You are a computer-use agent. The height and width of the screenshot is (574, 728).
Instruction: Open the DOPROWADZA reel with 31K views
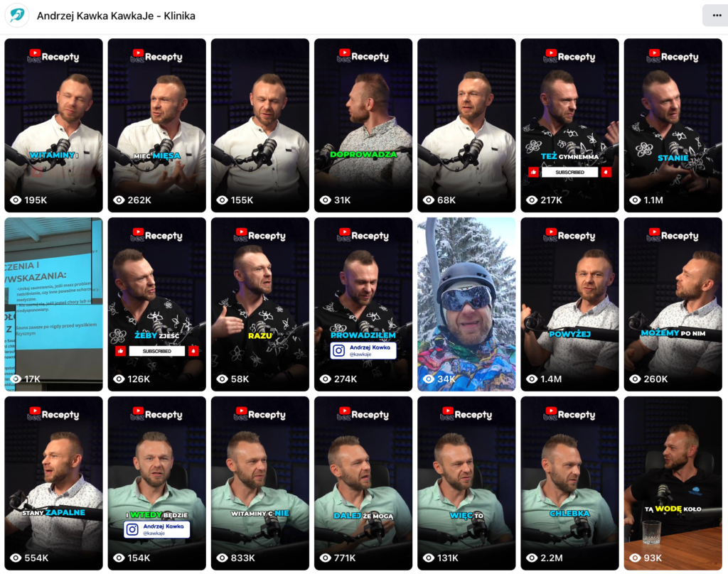(363, 125)
